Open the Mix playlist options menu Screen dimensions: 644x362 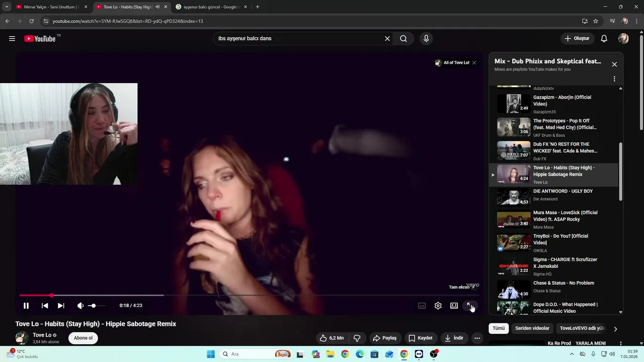point(614,79)
